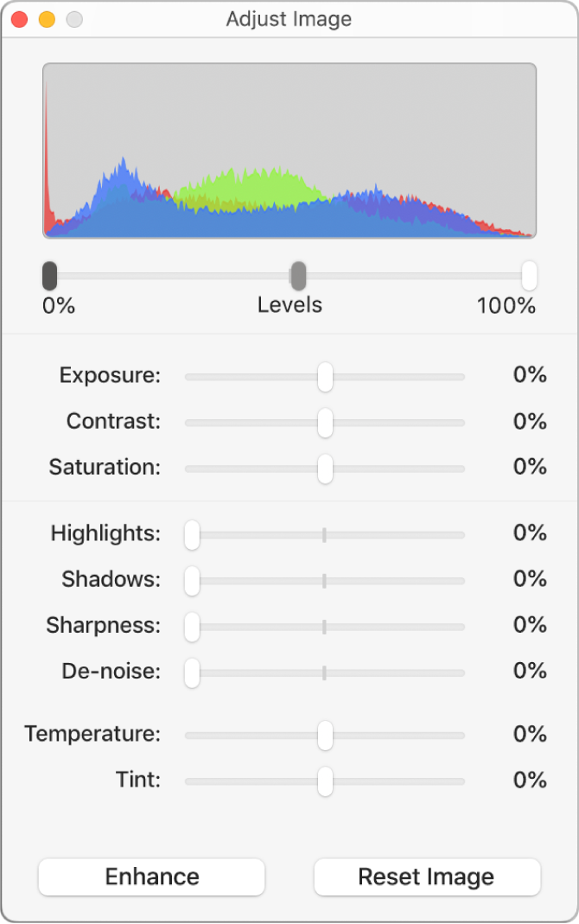Click the Highlights slider handle
This screenshot has height=924, width=579.
tap(192, 534)
